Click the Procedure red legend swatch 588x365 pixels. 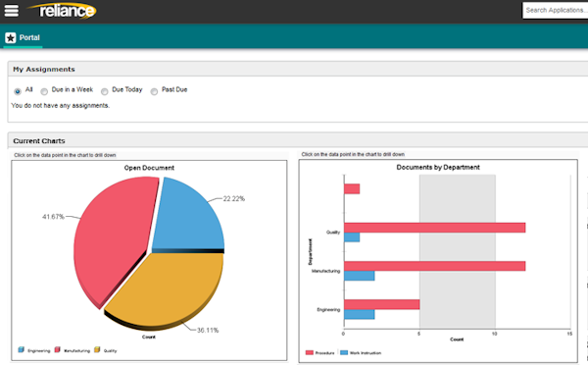click(x=310, y=352)
